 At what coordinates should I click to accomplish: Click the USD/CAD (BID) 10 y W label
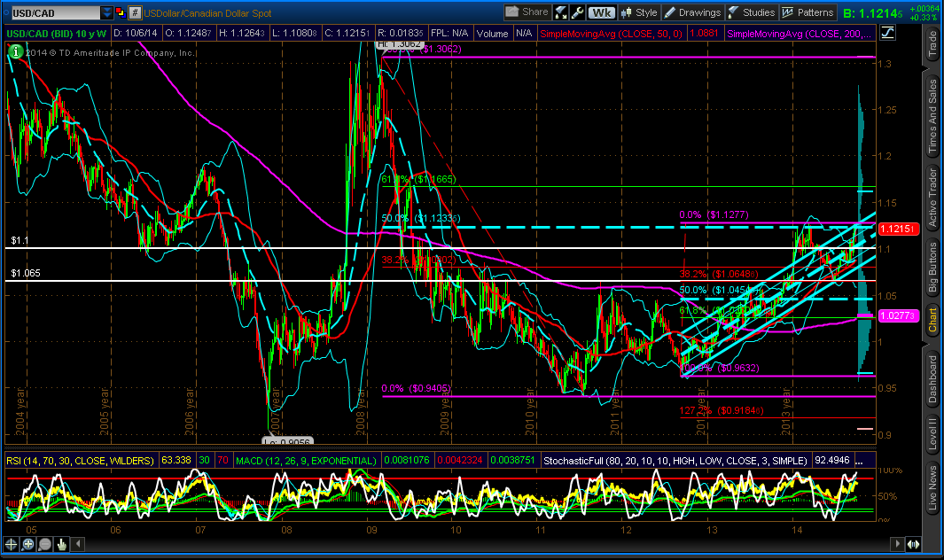(56, 34)
